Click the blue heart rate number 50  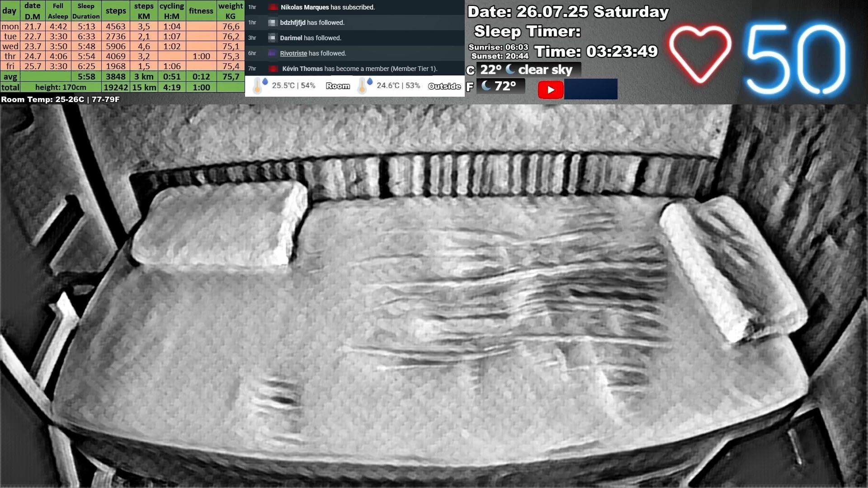(x=797, y=59)
